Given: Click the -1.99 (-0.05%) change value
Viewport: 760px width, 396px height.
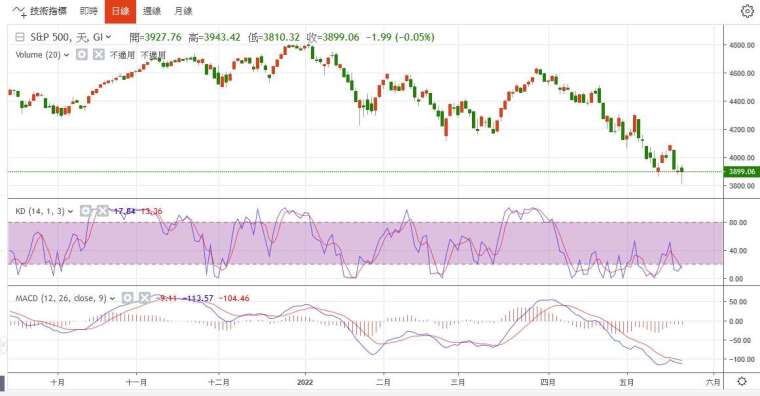Looking at the screenshot, I should pos(400,37).
